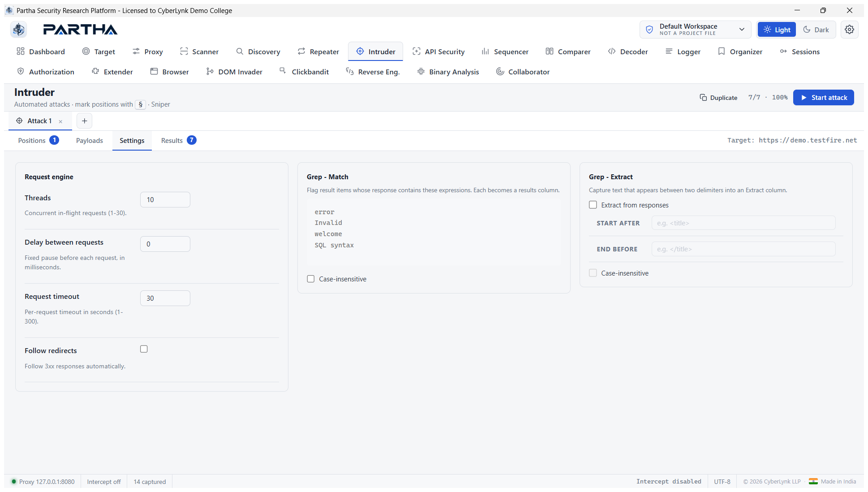Open the Dashboard module
Screen dimensions: 868x492
(41, 52)
